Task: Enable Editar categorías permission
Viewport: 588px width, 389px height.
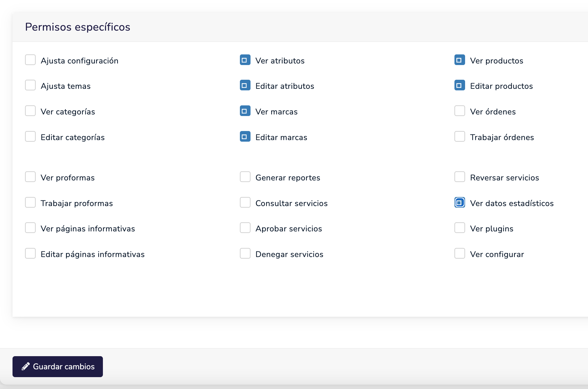Action: pyautogui.click(x=30, y=136)
